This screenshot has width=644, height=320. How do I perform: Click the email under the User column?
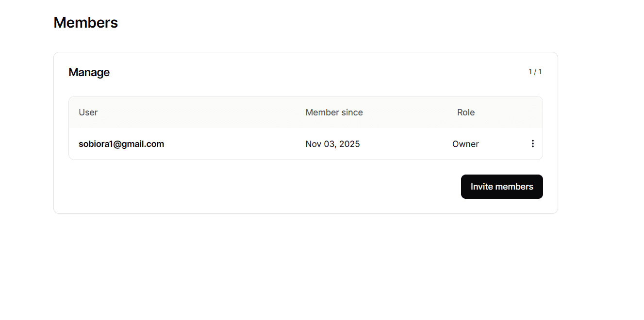(x=121, y=144)
